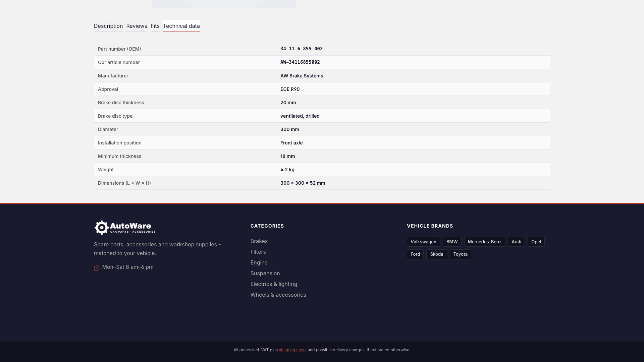This screenshot has width=644, height=362.
Task: Click the CATEGORIES footer heading
Action: 267,226
